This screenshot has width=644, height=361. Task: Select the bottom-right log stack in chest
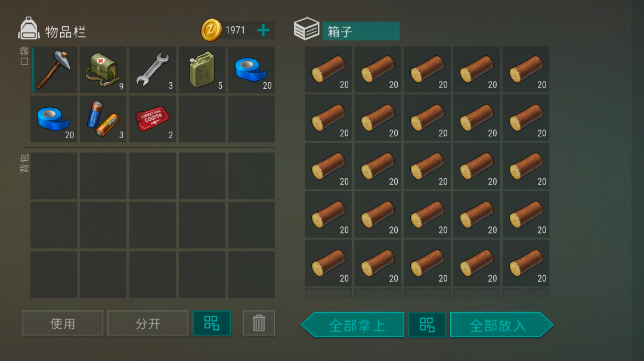pos(526,263)
